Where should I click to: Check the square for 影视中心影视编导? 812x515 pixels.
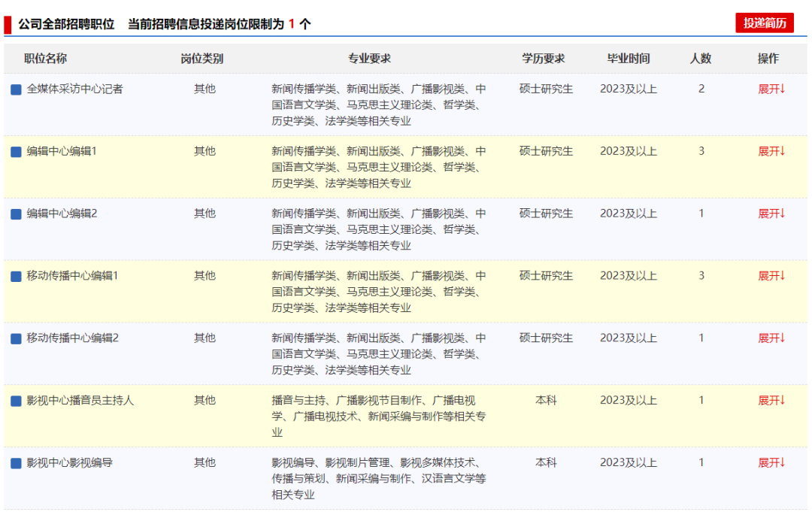[16, 464]
